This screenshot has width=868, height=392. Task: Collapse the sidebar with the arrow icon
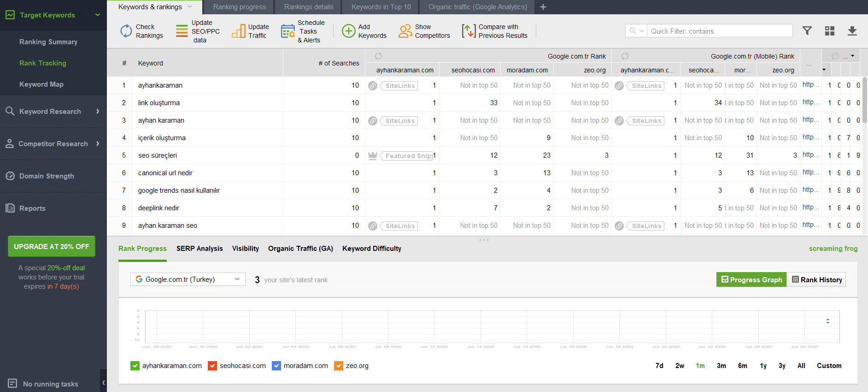pyautogui.click(x=104, y=382)
